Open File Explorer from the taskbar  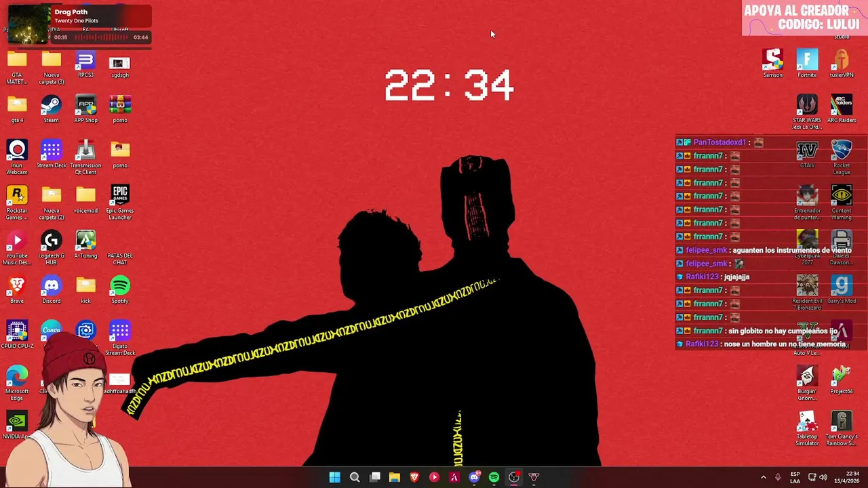pos(395,477)
